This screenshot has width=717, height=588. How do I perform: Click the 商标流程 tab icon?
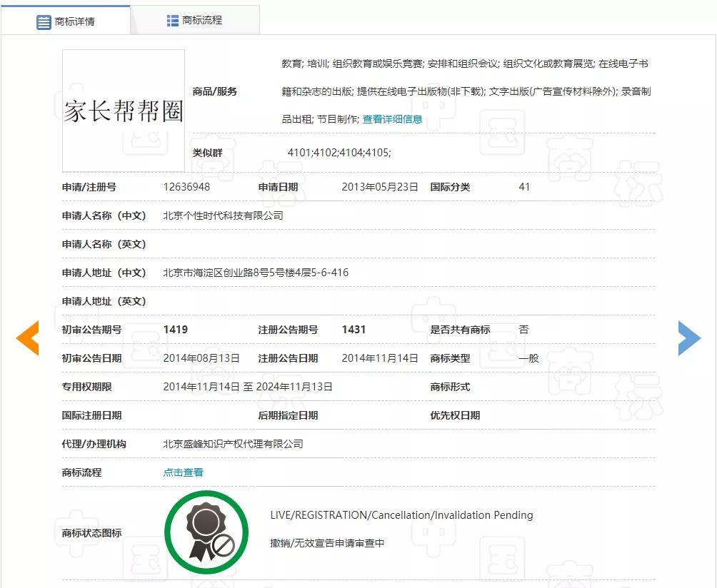[x=171, y=20]
